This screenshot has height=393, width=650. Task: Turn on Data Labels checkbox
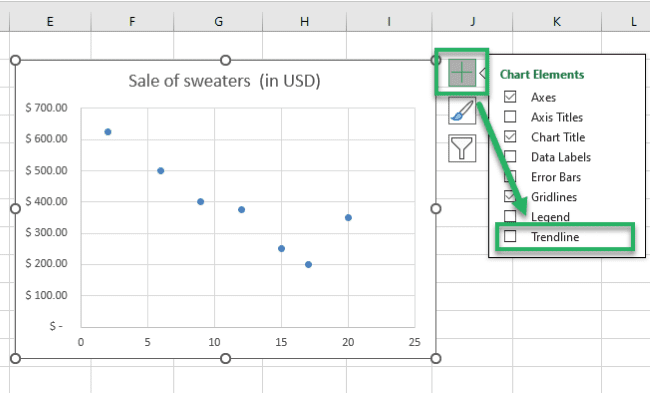coord(510,156)
